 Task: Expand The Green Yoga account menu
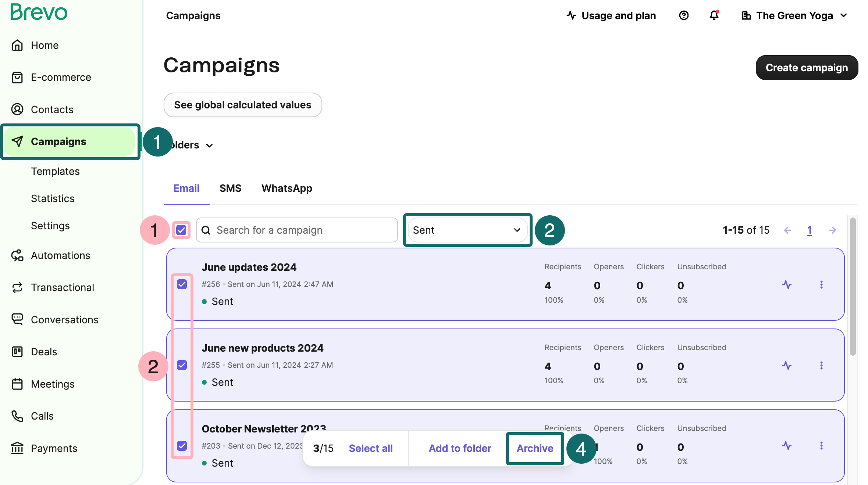coord(794,15)
